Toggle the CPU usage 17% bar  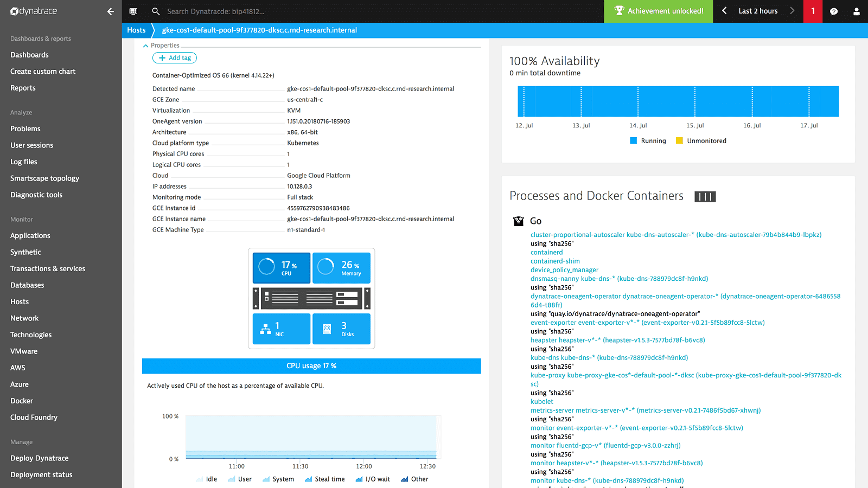[x=311, y=366]
